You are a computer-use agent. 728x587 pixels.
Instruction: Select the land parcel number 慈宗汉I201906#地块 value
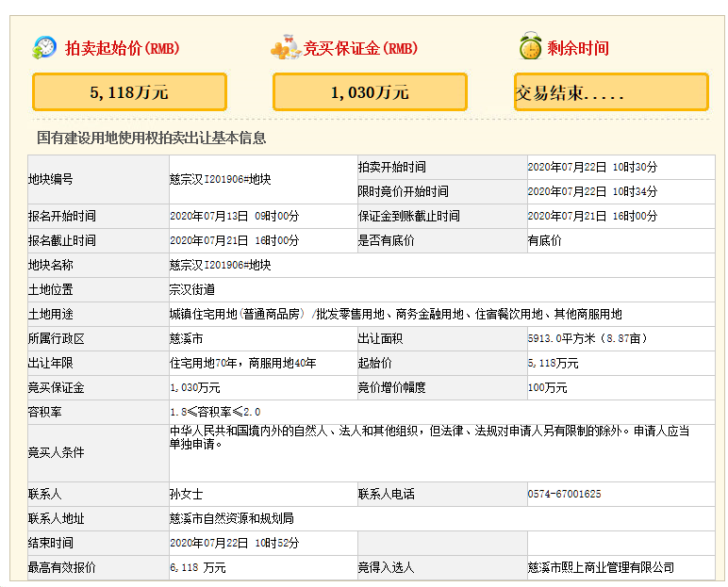(x=220, y=179)
